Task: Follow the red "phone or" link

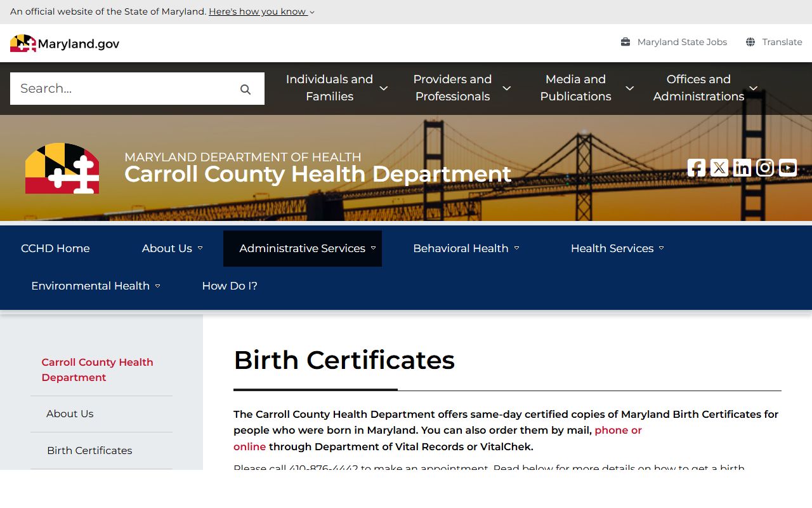Action: [x=618, y=431]
